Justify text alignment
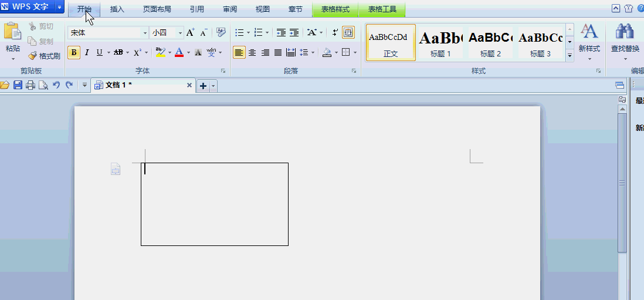 (278, 53)
